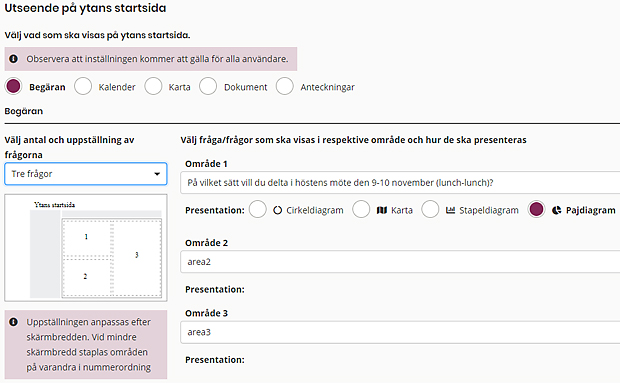Click the 'Observera att inställningen' notice text
Image resolution: width=620 pixels, height=384 pixels.
pos(157,59)
